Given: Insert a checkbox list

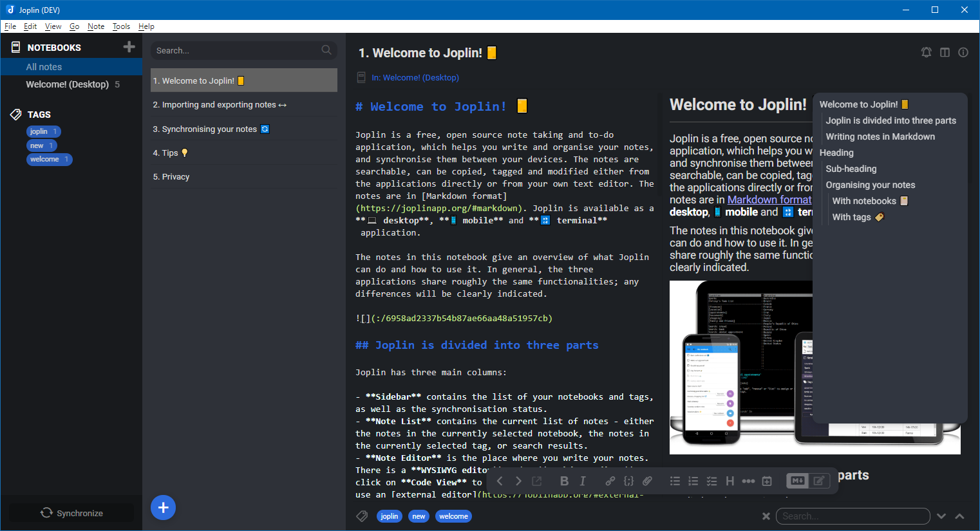Looking at the screenshot, I should pos(711,481).
